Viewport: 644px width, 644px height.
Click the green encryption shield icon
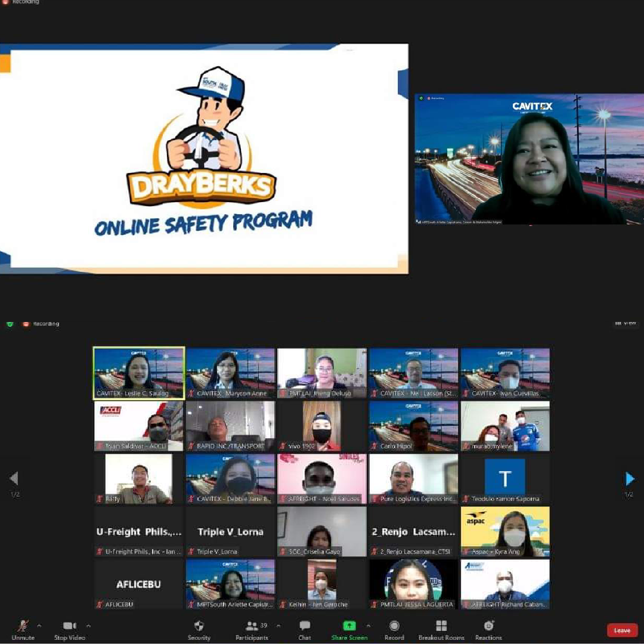pos(10,324)
